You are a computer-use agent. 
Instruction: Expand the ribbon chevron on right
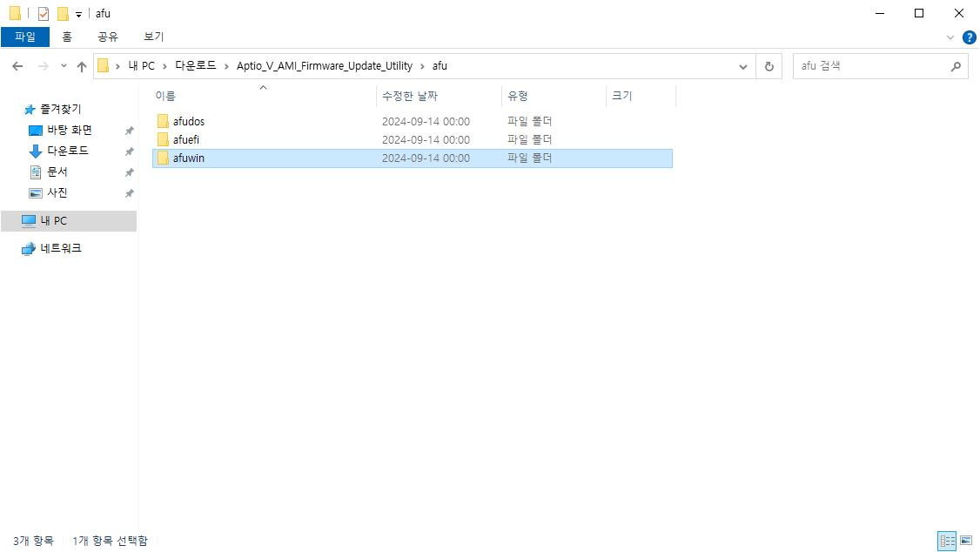(950, 37)
